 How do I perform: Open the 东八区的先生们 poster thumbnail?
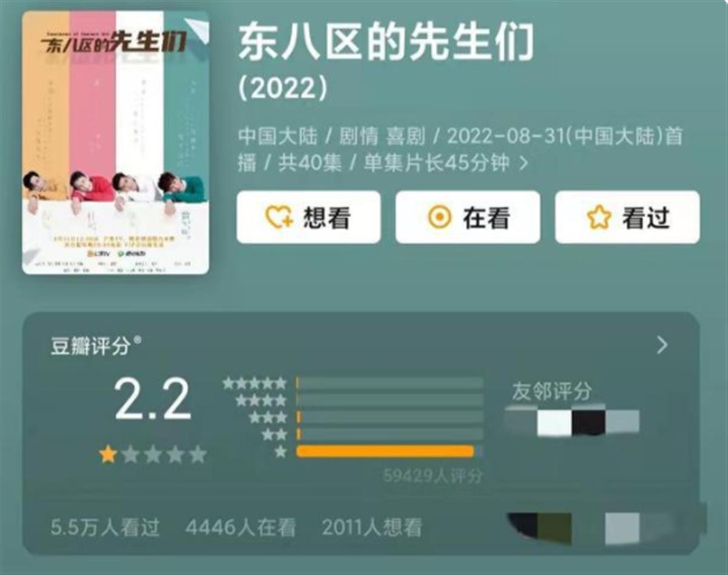click(116, 142)
